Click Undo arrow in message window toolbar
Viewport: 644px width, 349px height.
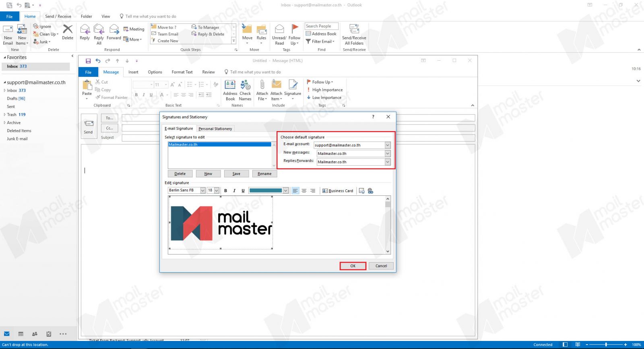98,61
